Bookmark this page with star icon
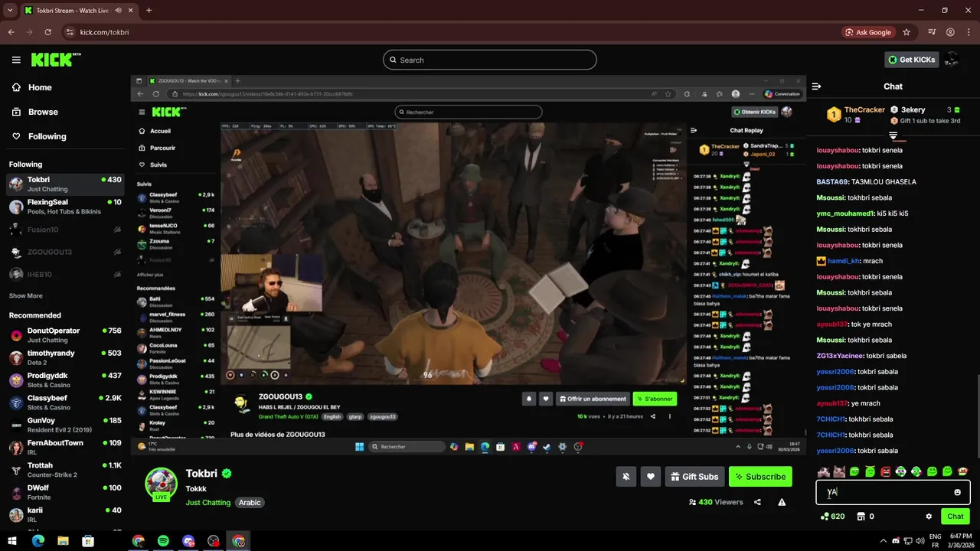 tap(906, 32)
